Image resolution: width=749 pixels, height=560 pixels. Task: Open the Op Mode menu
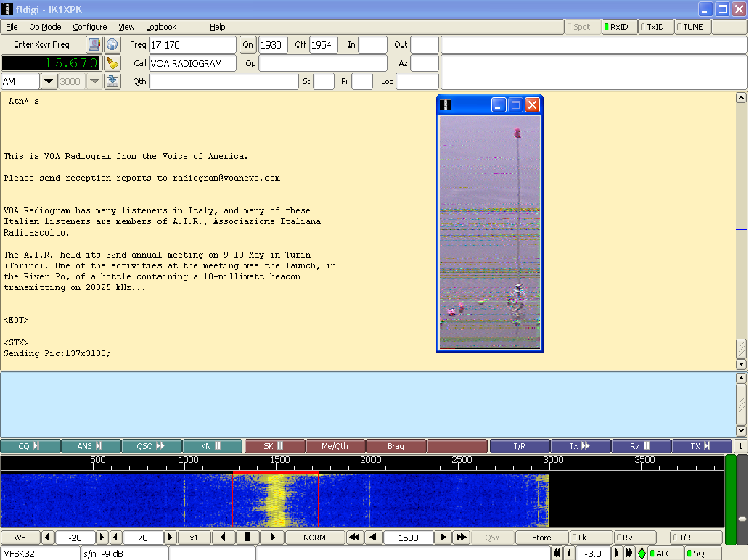coord(46,27)
